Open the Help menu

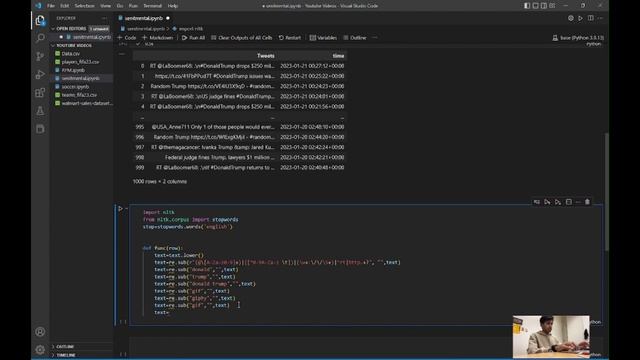(173, 6)
